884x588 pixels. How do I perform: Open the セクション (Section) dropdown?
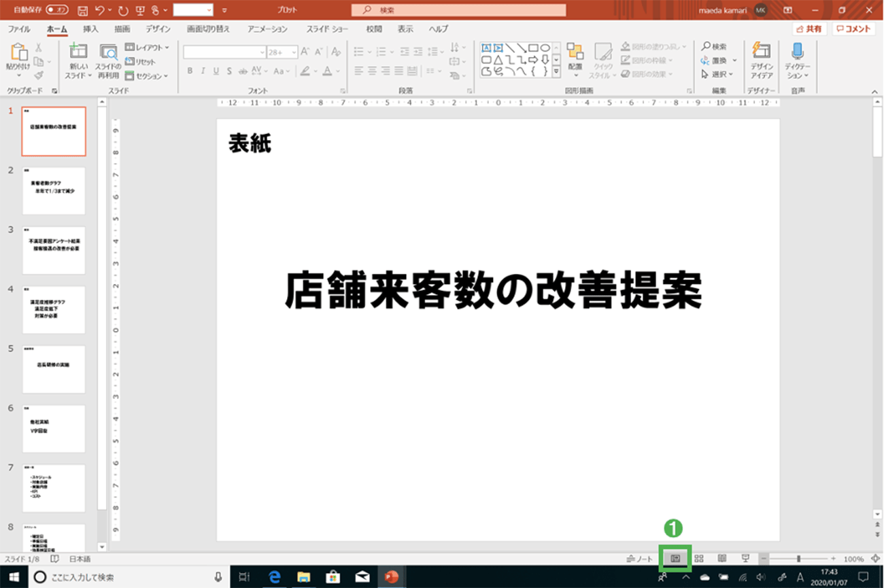[x=146, y=76]
